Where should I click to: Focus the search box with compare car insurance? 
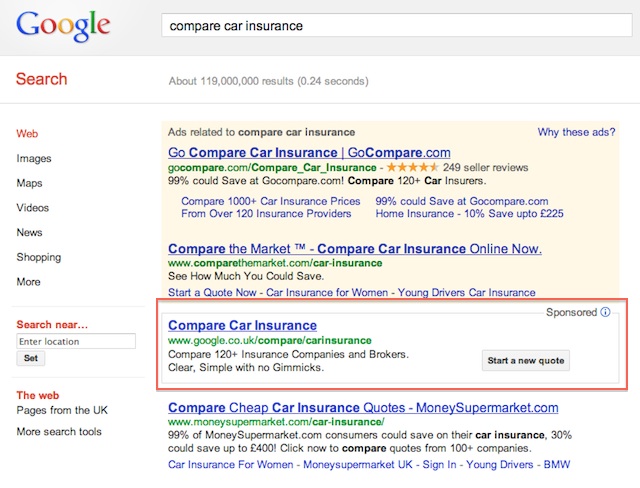coord(397,25)
